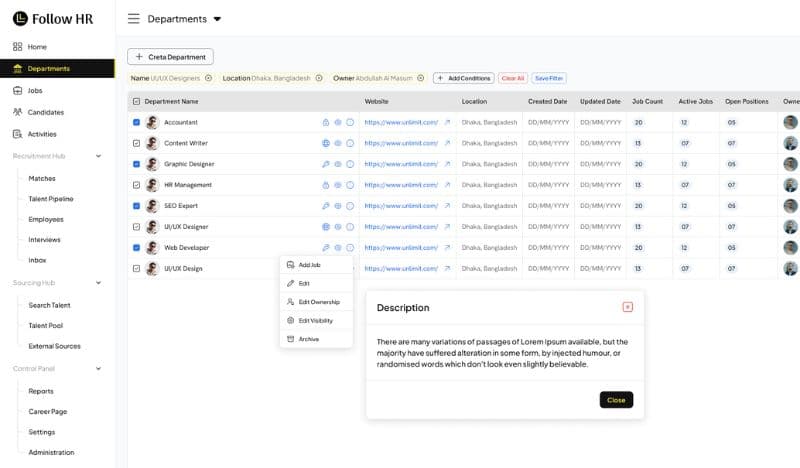Click the Creta Department button

[x=170, y=57]
